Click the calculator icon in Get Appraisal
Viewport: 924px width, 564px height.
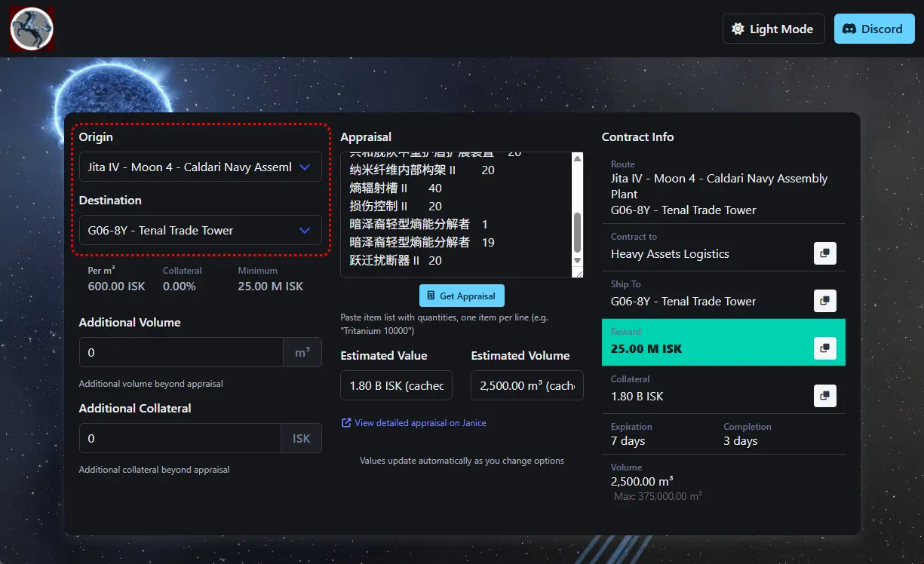pyautogui.click(x=431, y=296)
